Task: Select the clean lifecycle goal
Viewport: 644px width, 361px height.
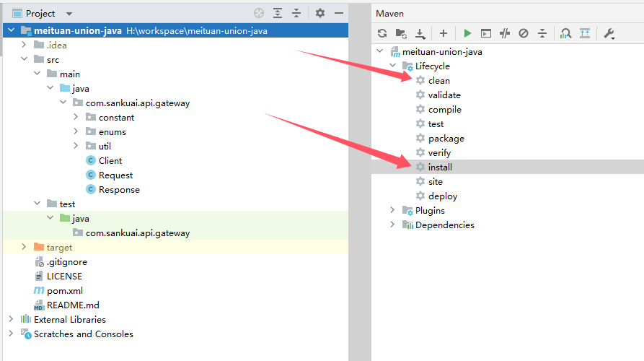Action: tap(438, 80)
